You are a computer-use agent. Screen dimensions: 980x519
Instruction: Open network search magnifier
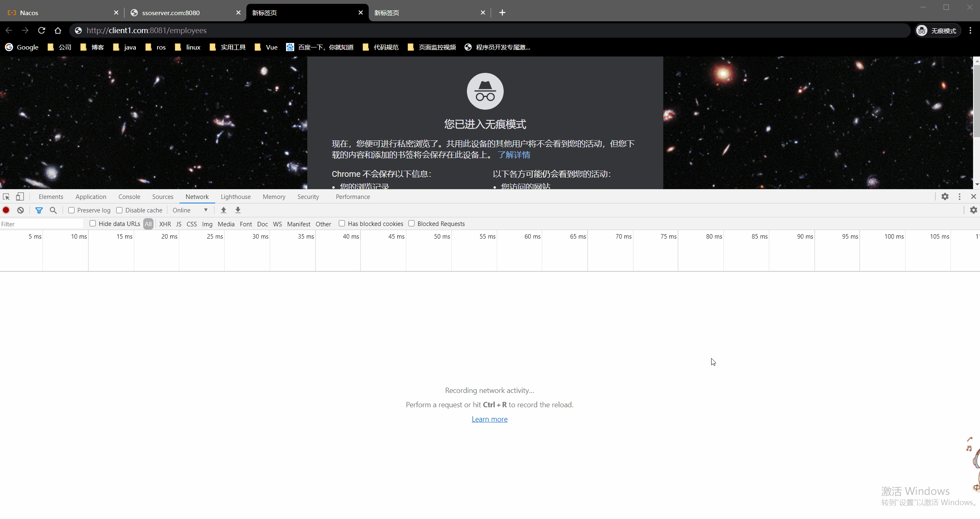53,210
